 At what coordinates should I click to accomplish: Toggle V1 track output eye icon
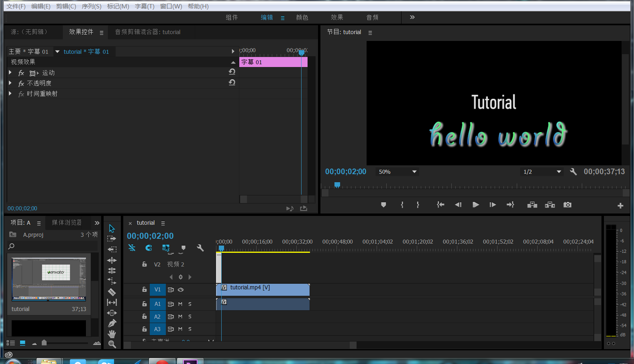pos(181,290)
